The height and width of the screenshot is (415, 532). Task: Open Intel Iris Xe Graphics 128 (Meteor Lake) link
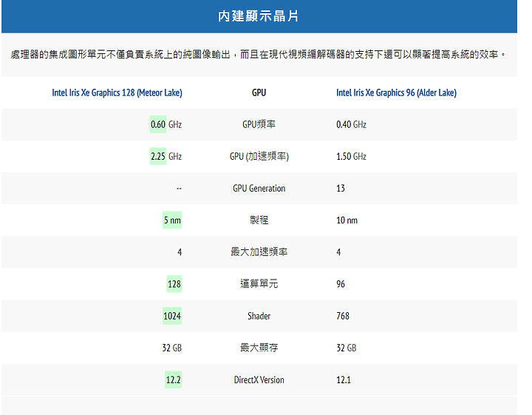(117, 92)
